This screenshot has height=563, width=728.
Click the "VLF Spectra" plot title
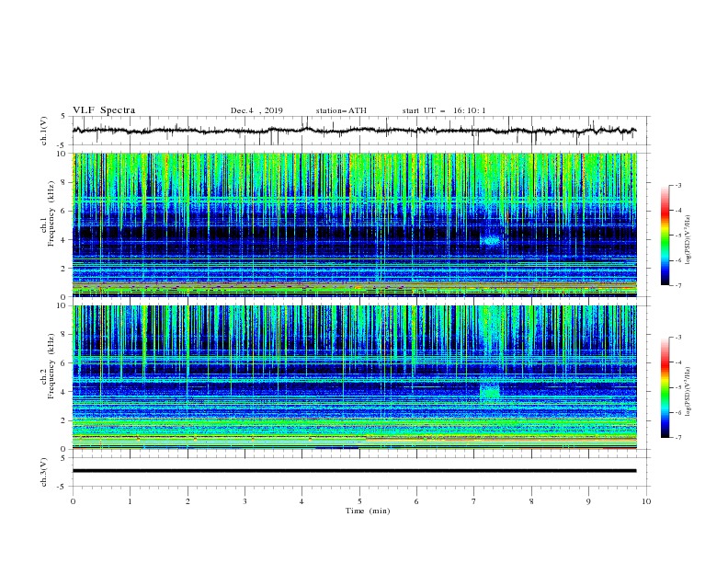tap(104, 110)
